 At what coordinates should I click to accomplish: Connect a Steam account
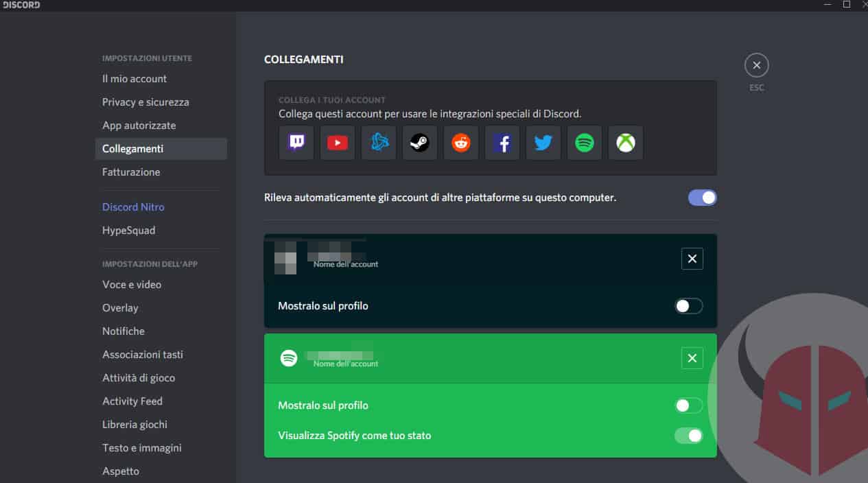(x=420, y=143)
